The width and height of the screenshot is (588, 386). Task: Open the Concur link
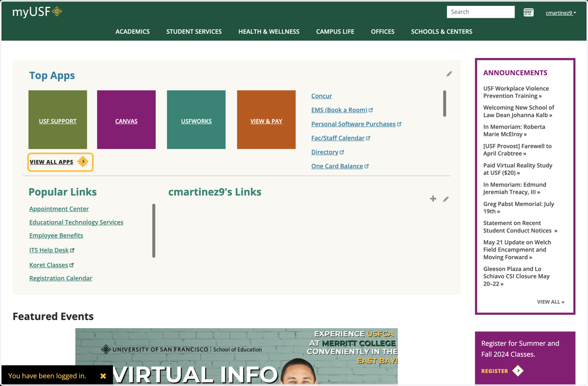tap(321, 96)
